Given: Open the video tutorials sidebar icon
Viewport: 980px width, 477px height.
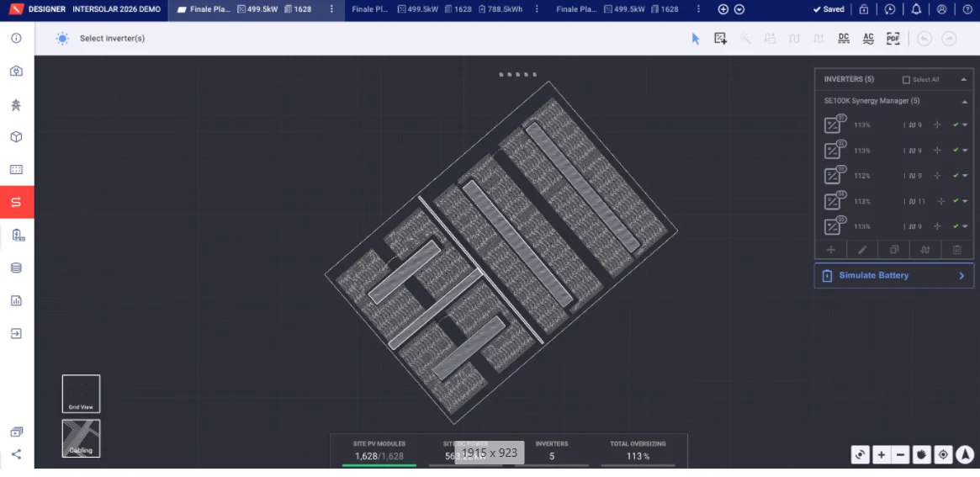Looking at the screenshot, I should click(16, 432).
